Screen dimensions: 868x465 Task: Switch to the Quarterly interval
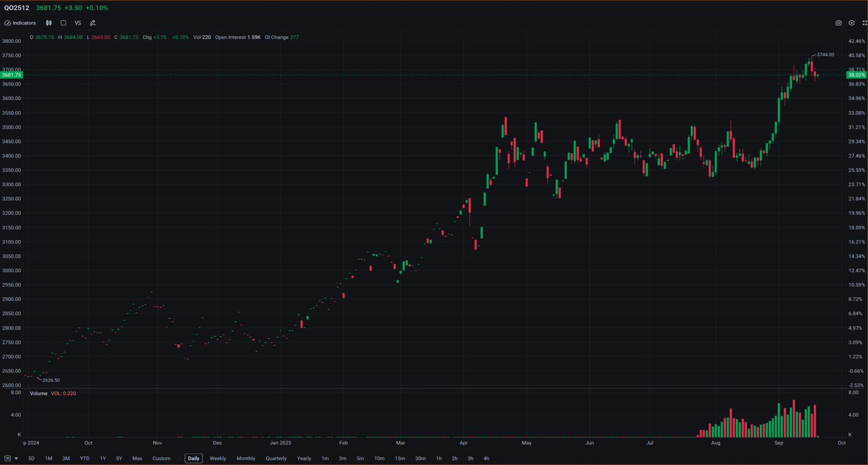point(276,459)
